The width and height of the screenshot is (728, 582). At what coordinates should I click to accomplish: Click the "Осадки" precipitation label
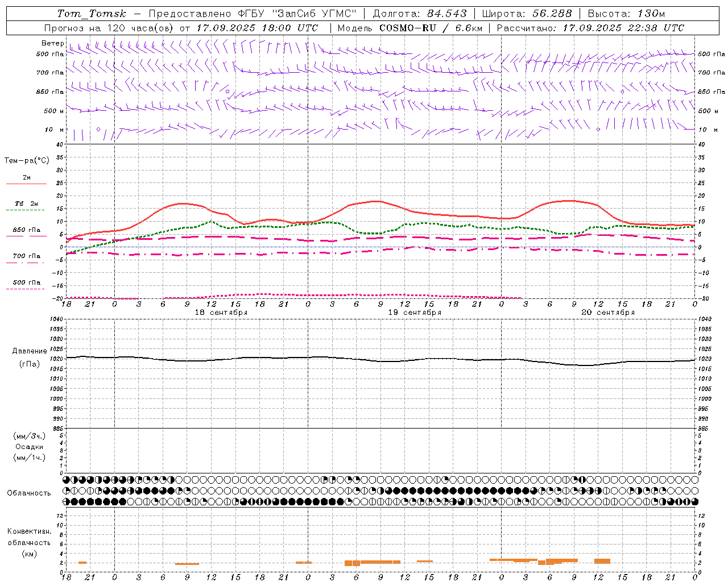click(30, 447)
